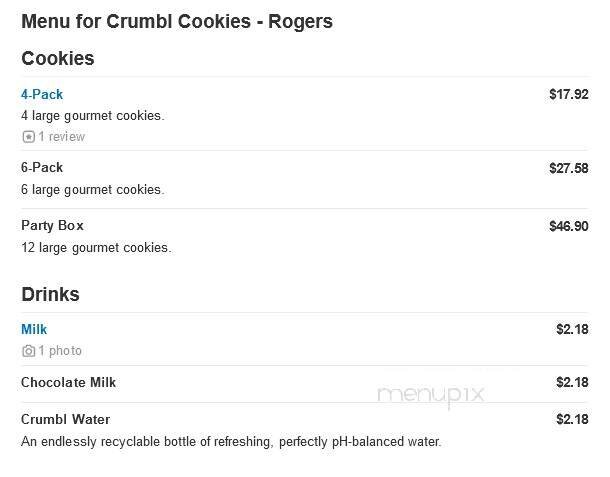Select the Chocolate Milk item name
The height and width of the screenshot is (477, 610).
69,383
